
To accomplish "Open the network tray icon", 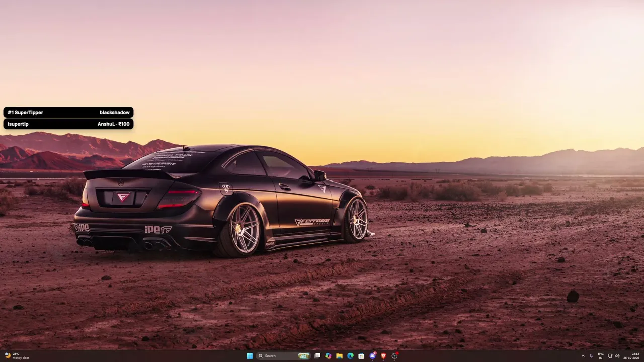I will click(x=610, y=356).
